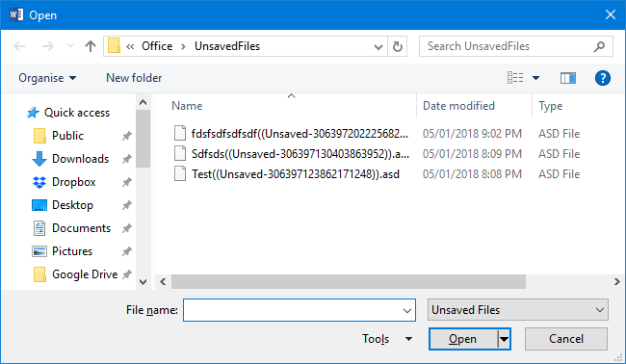Click the file icon next to Sdfsds
This screenshot has width=626, height=364.
click(180, 154)
